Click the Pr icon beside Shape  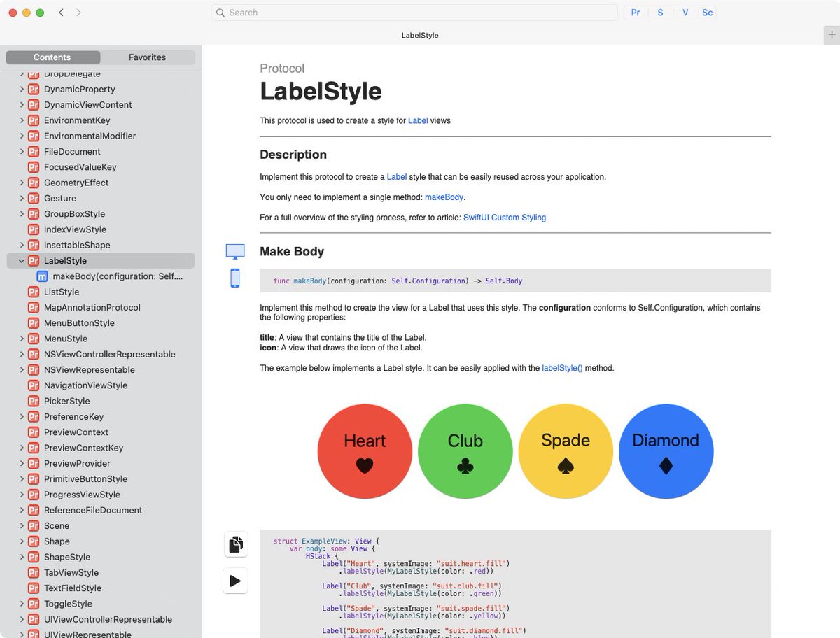pyautogui.click(x=33, y=541)
